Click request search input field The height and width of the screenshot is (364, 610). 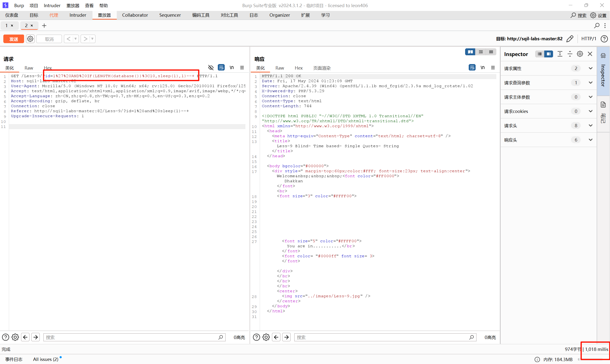134,337
